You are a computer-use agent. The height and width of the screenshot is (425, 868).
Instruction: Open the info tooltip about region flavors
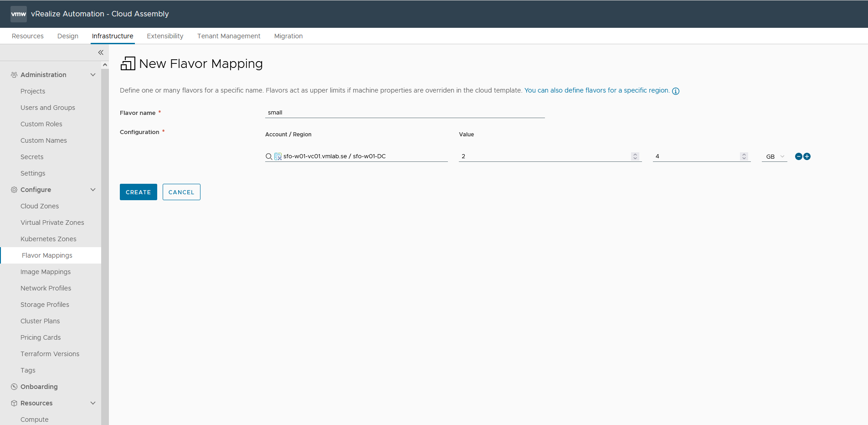[676, 91]
